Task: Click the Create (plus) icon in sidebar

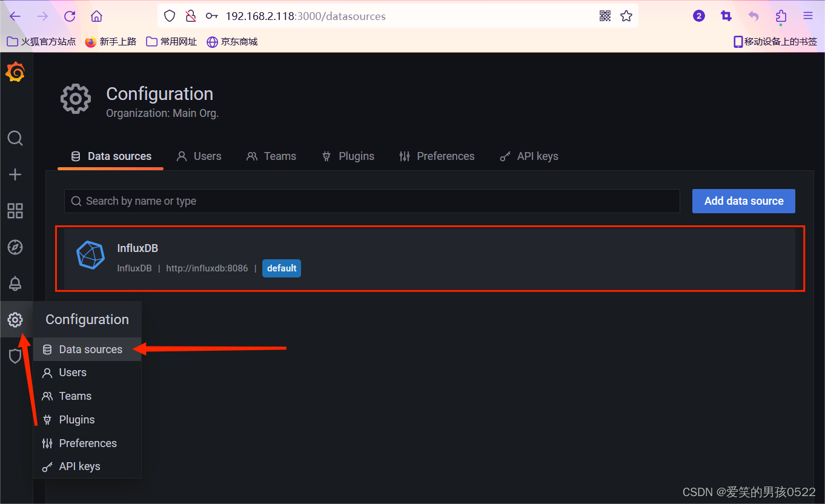Action: 15,174
